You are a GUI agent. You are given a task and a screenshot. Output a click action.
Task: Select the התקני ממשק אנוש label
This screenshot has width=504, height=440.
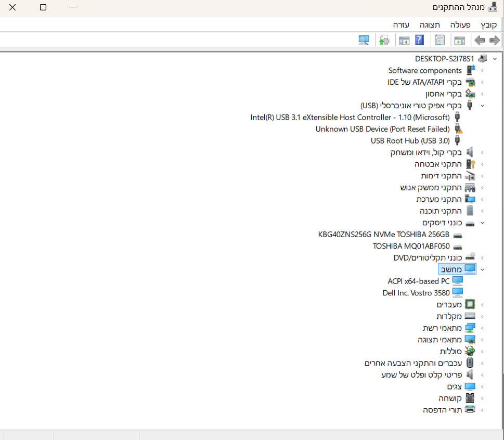click(x=431, y=188)
